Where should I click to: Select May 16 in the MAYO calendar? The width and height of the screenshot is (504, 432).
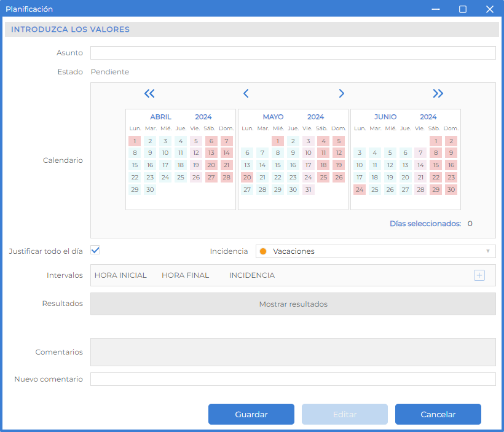pyautogui.click(x=293, y=165)
